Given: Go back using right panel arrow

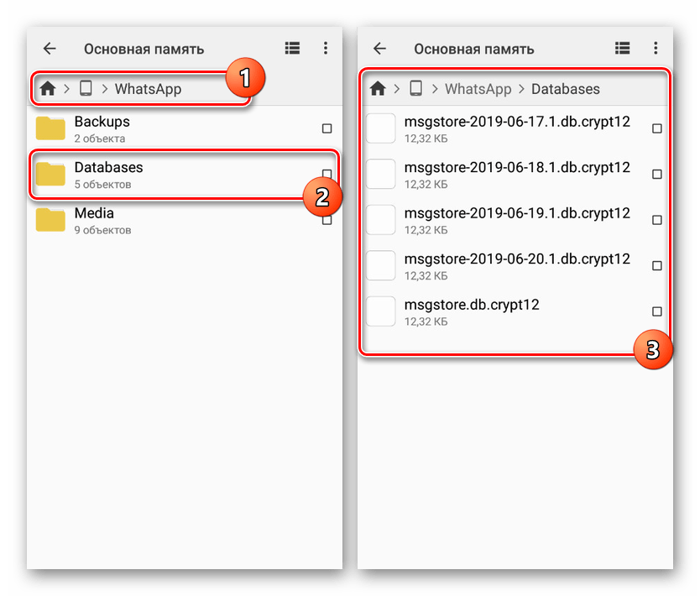Looking at the screenshot, I should pos(379,48).
